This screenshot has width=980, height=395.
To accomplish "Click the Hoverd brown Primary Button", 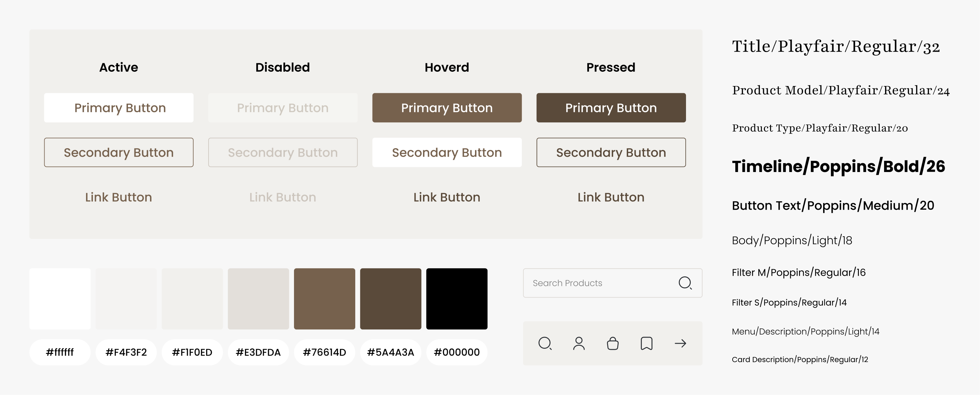I will pos(447,108).
